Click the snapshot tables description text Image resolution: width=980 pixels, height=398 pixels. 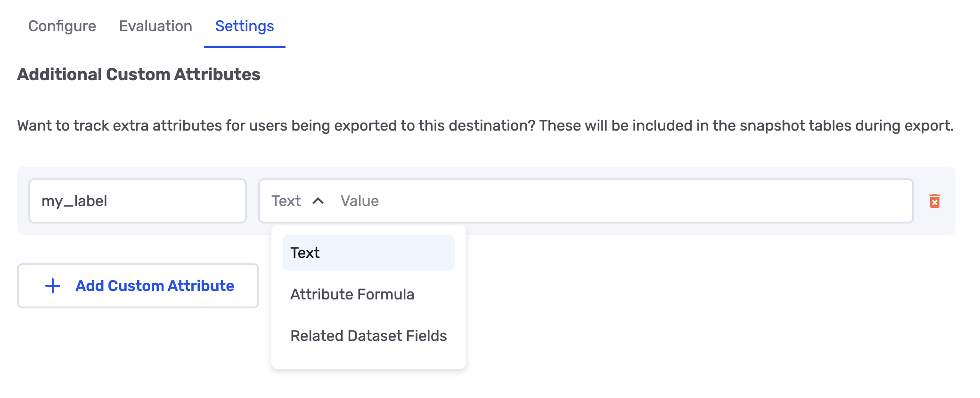[485, 125]
